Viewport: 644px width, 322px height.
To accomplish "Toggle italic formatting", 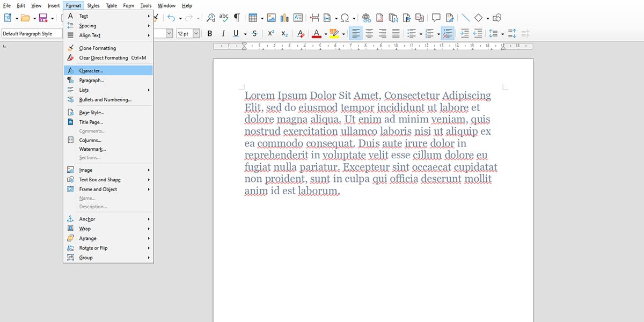I will coord(223,33).
